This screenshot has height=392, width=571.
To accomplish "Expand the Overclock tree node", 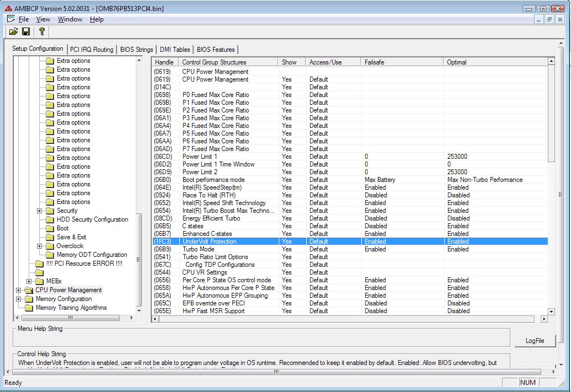I will pyautogui.click(x=39, y=246).
